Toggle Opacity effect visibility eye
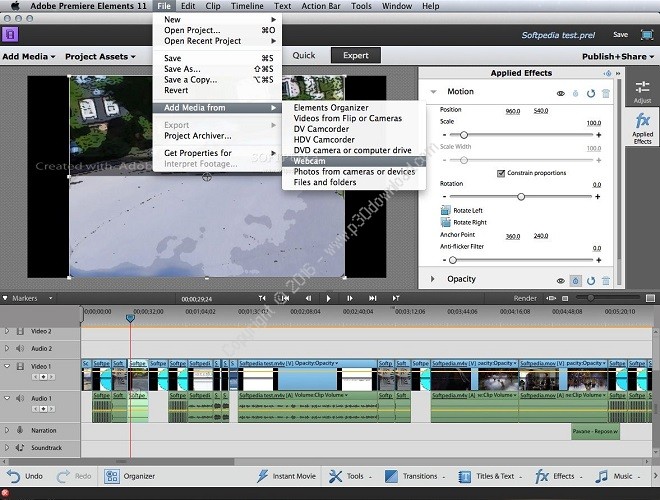Viewport: 660px width, 500px height. click(x=560, y=281)
